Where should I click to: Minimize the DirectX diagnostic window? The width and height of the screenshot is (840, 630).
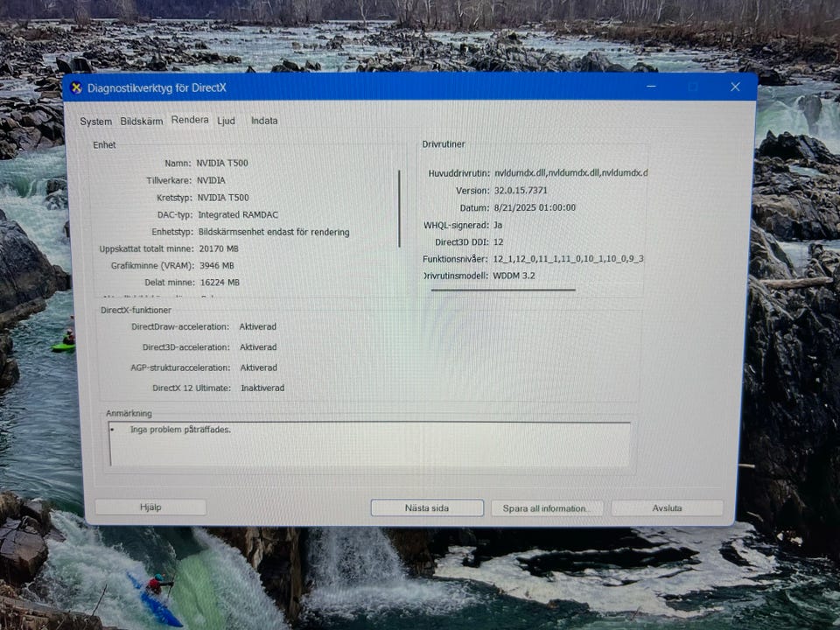651,87
